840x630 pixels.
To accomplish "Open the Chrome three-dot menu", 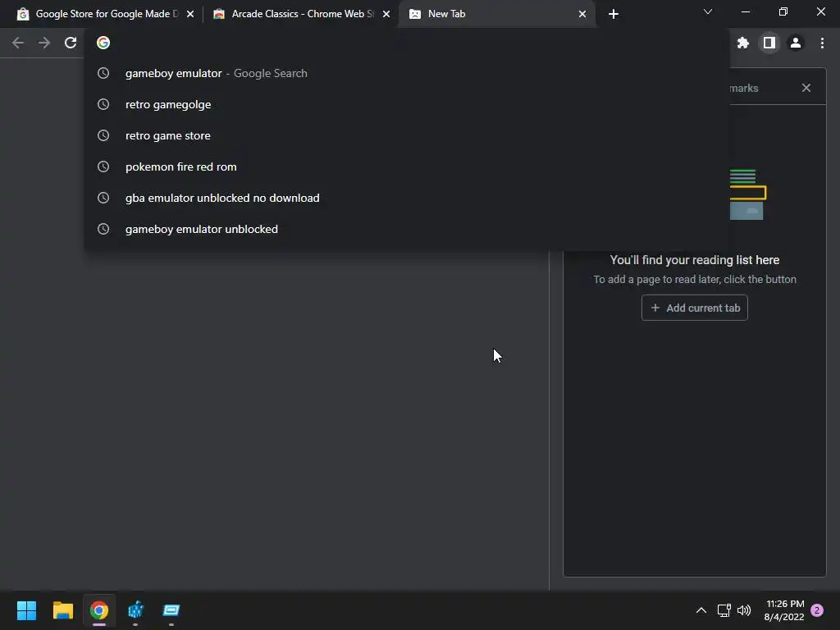I will coord(822,43).
